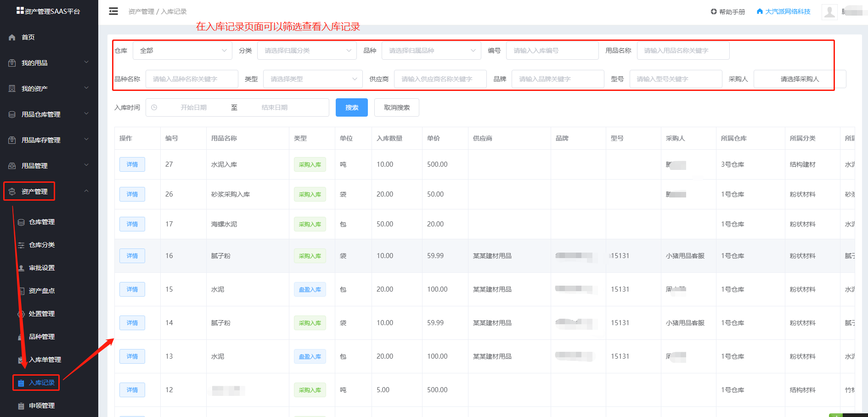This screenshot has height=417, width=868.
Task: Click the 开始日期 date field
Action: click(193, 107)
